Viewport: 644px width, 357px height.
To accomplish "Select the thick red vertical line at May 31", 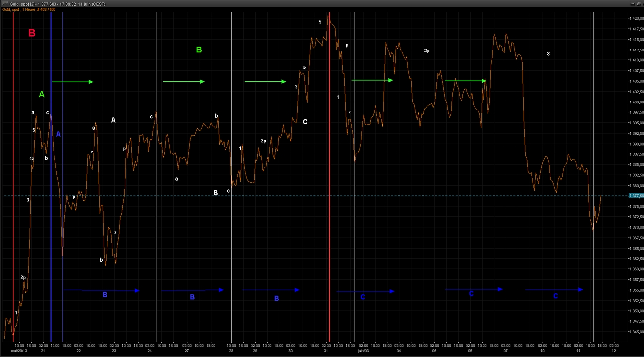I will [x=330, y=198].
